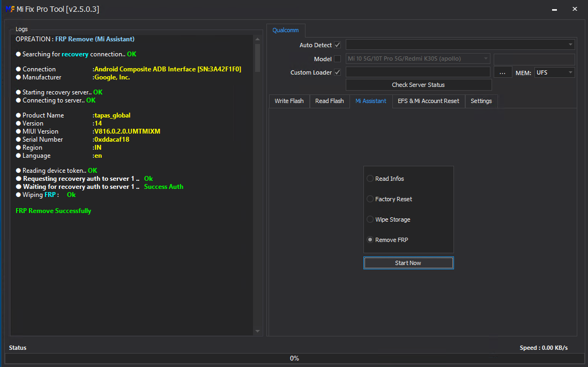The image size is (588, 367).
Task: Open the Model dropdown showing Mi 10 5G
Action: [418, 58]
